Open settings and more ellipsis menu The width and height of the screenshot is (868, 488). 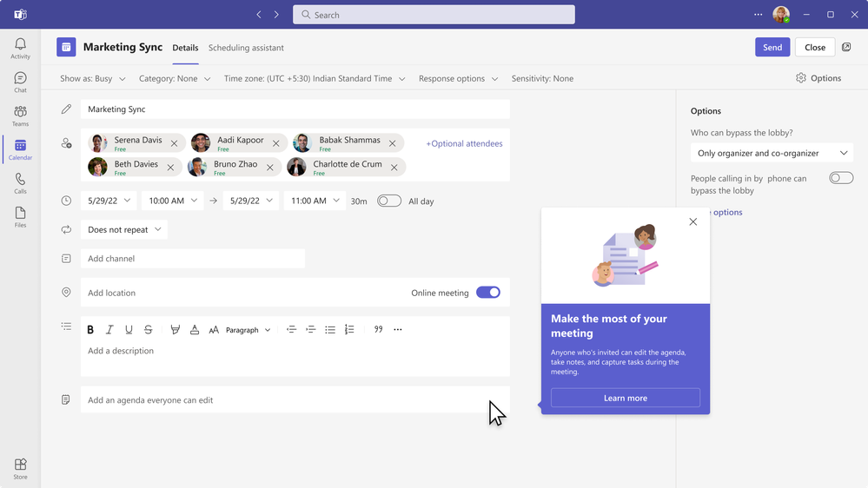(x=758, y=15)
